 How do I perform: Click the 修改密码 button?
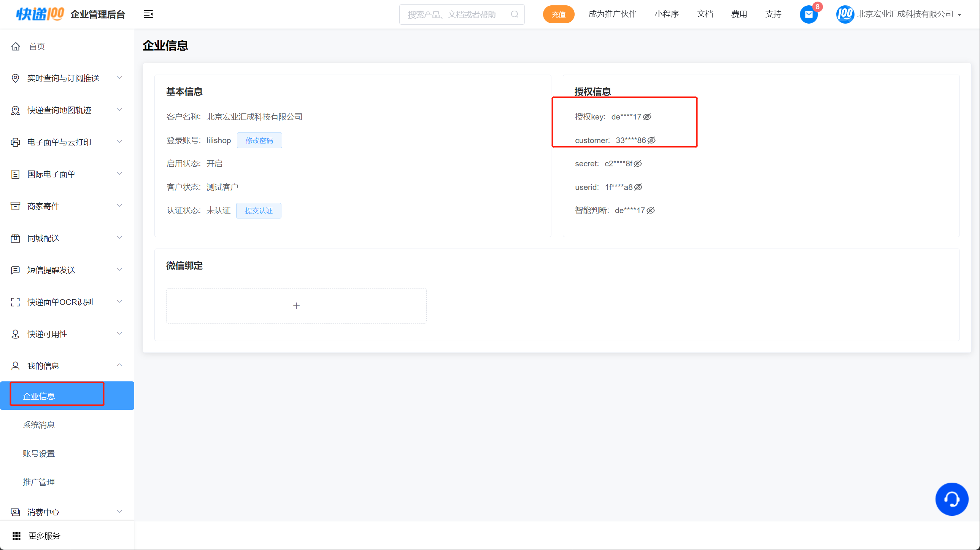point(259,140)
